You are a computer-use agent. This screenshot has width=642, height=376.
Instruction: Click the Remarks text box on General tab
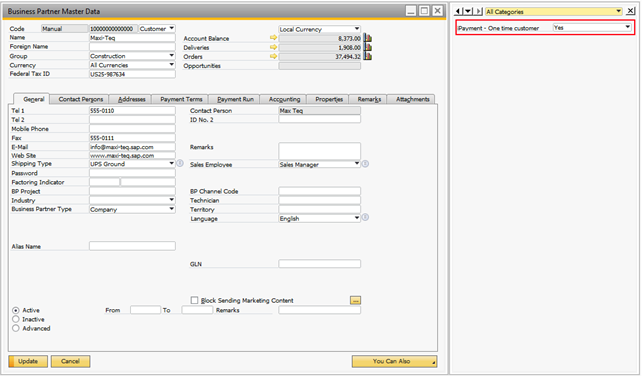[319, 151]
